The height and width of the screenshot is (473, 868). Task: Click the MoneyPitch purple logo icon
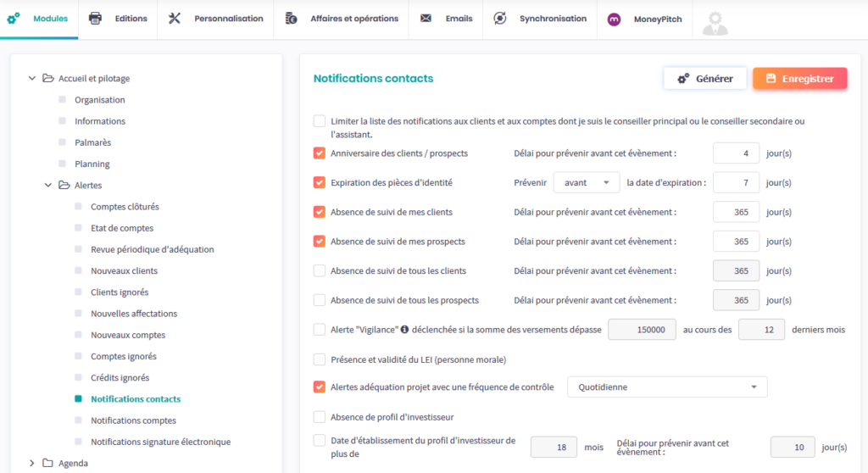[x=615, y=19]
